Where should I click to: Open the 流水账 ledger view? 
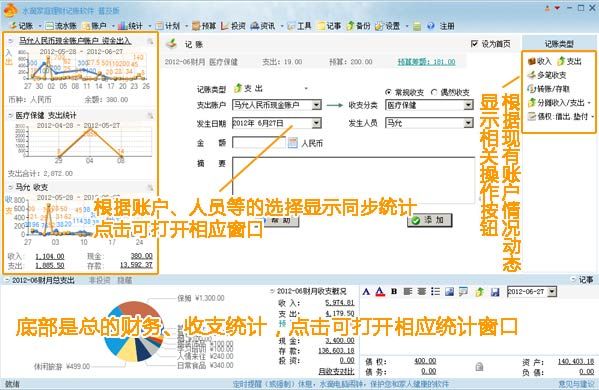click(61, 26)
